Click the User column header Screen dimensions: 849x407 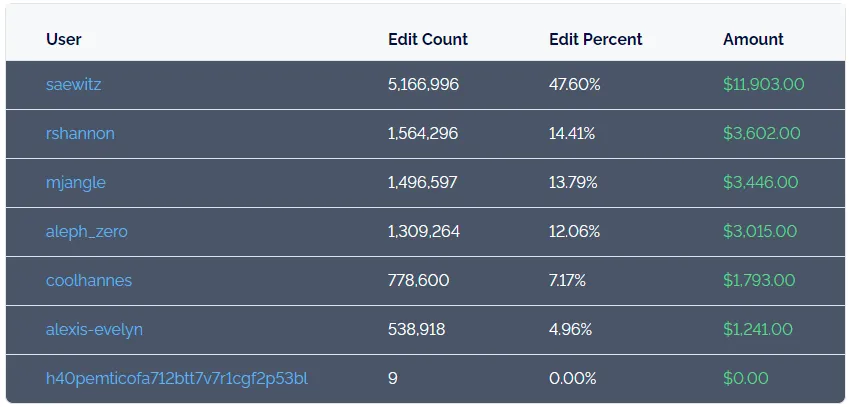[64, 39]
